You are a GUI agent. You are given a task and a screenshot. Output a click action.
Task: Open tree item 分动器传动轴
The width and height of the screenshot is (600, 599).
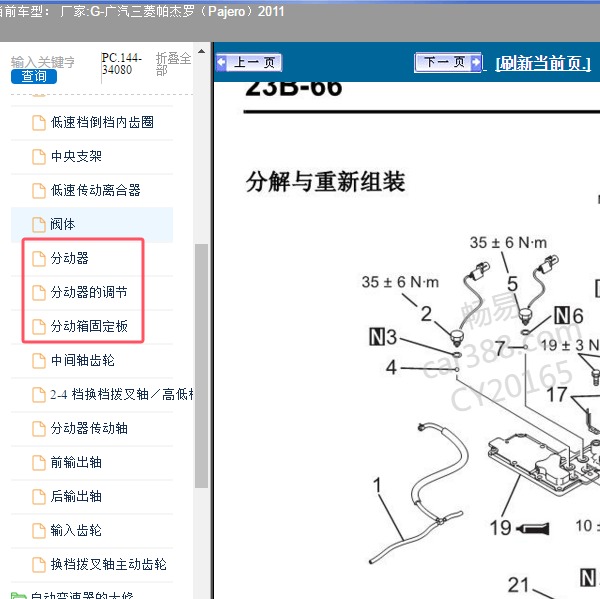[x=89, y=428]
